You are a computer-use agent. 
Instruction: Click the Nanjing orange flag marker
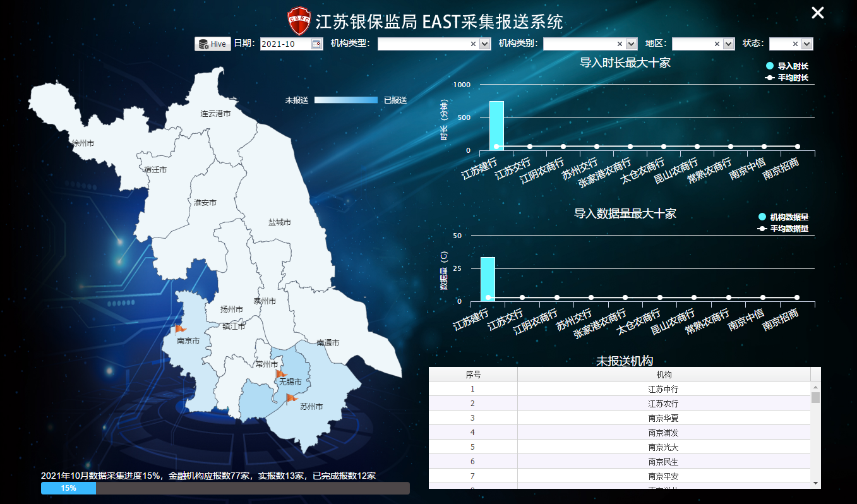click(x=181, y=328)
